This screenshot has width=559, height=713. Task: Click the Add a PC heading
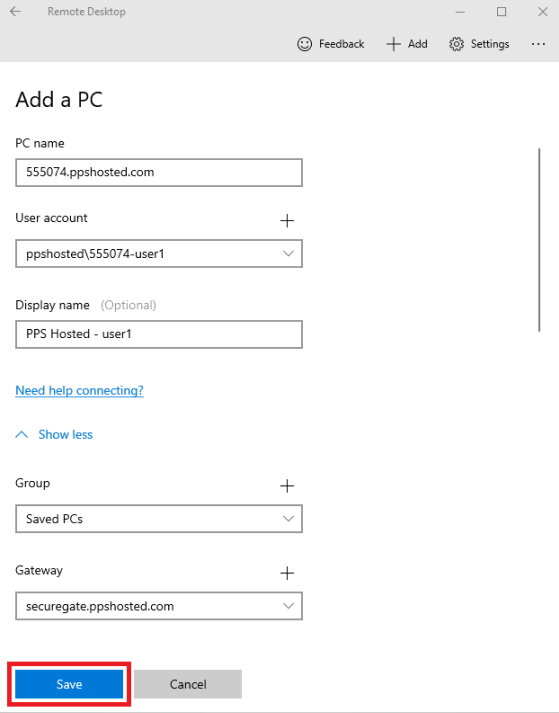tap(59, 100)
